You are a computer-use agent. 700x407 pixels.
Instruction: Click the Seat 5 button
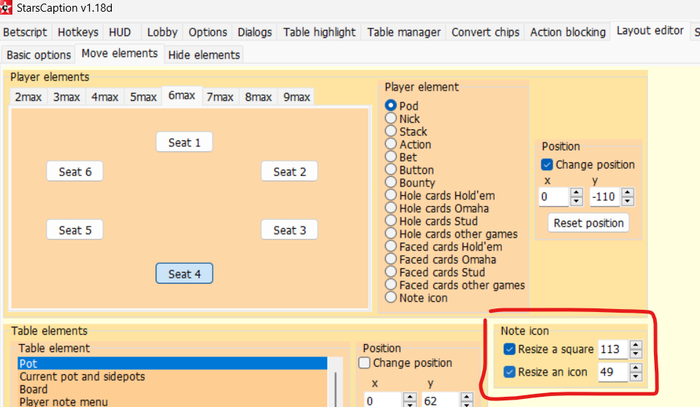pyautogui.click(x=75, y=230)
